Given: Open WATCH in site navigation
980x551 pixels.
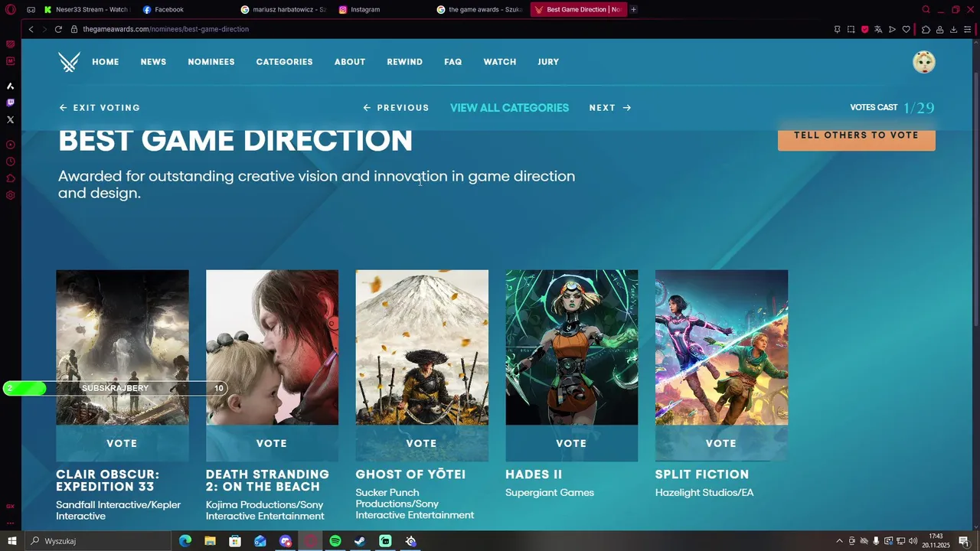Looking at the screenshot, I should (x=500, y=62).
